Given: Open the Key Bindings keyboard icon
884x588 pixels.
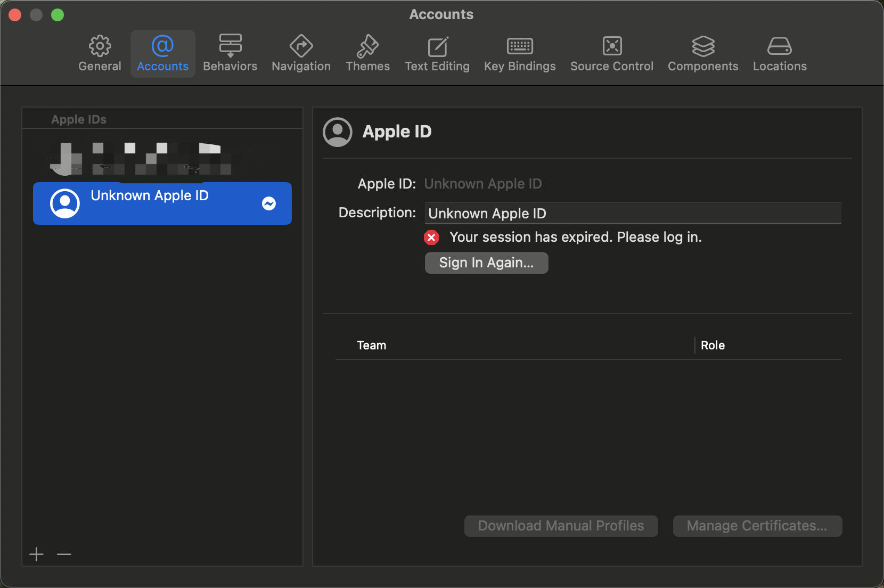Looking at the screenshot, I should [x=520, y=46].
